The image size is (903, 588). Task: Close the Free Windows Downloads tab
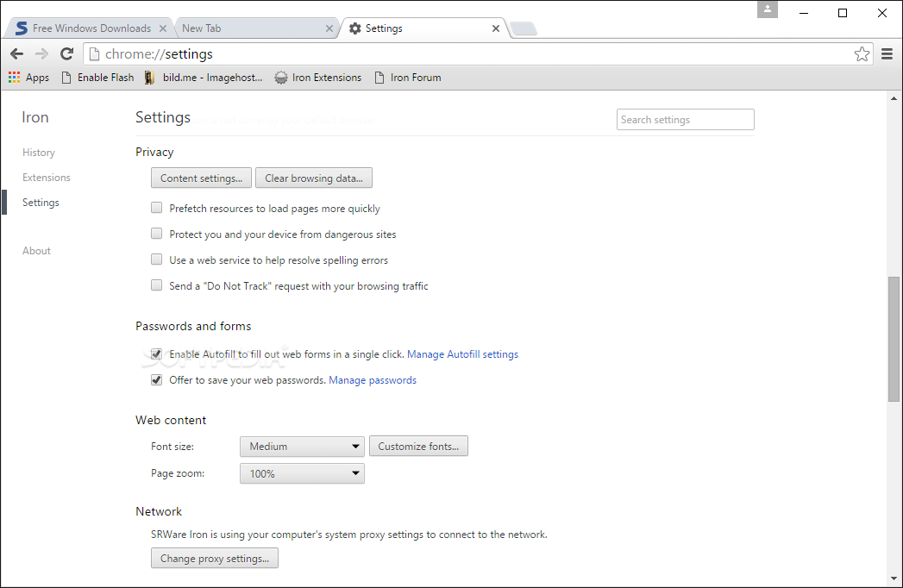163,28
